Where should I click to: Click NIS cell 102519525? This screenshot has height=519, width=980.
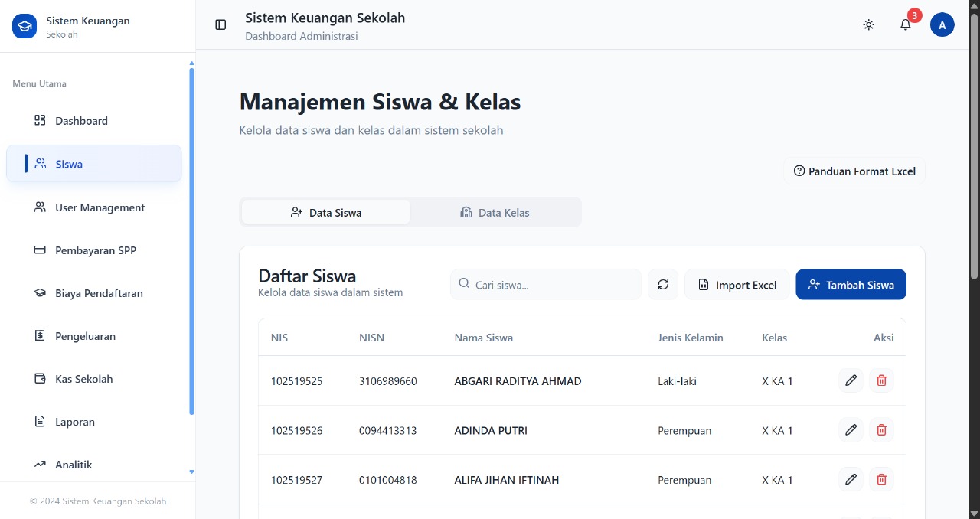click(x=297, y=381)
